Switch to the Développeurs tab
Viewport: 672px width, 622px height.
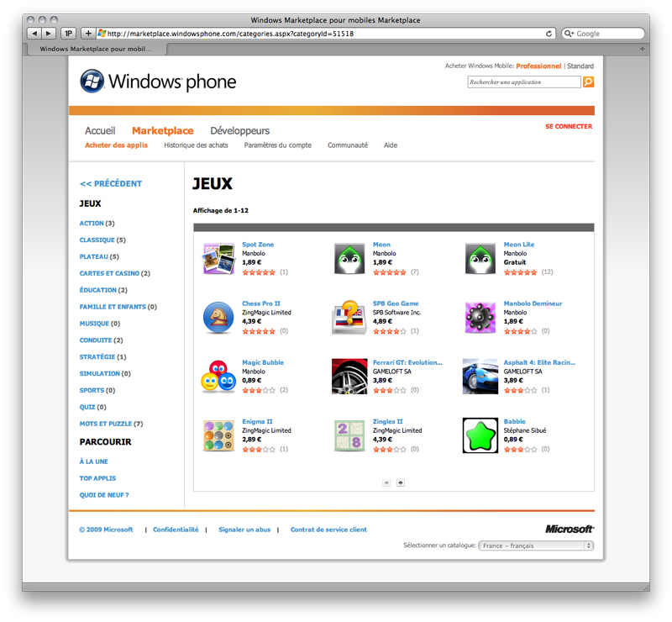coord(240,131)
